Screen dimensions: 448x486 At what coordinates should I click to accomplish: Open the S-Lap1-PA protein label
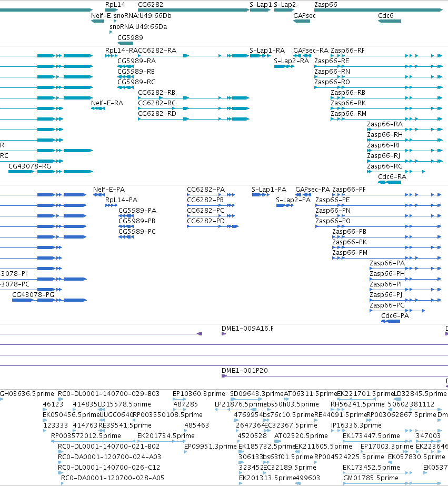[x=269, y=190]
